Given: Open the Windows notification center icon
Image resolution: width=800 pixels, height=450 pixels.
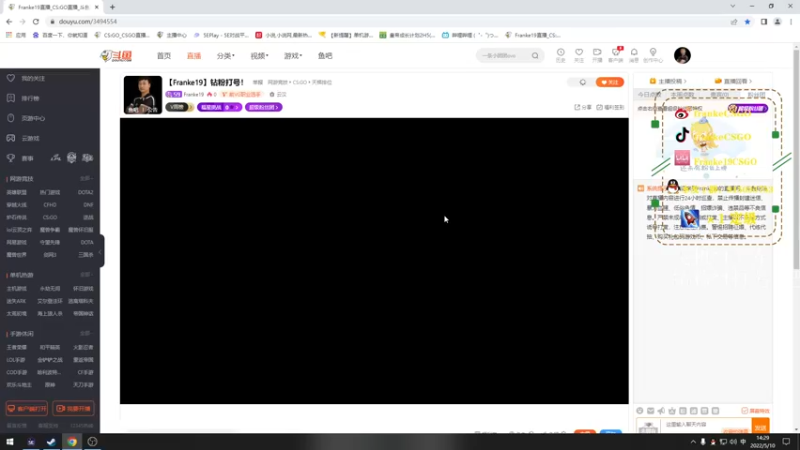Looking at the screenshot, I should (x=786, y=442).
